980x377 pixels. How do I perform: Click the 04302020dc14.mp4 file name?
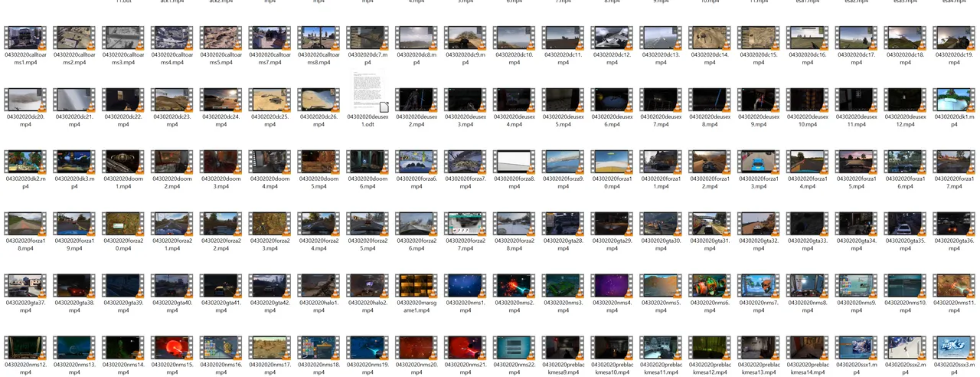710,58
